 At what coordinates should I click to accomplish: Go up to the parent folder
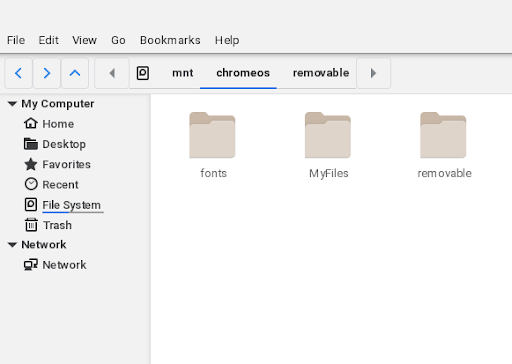(x=75, y=73)
